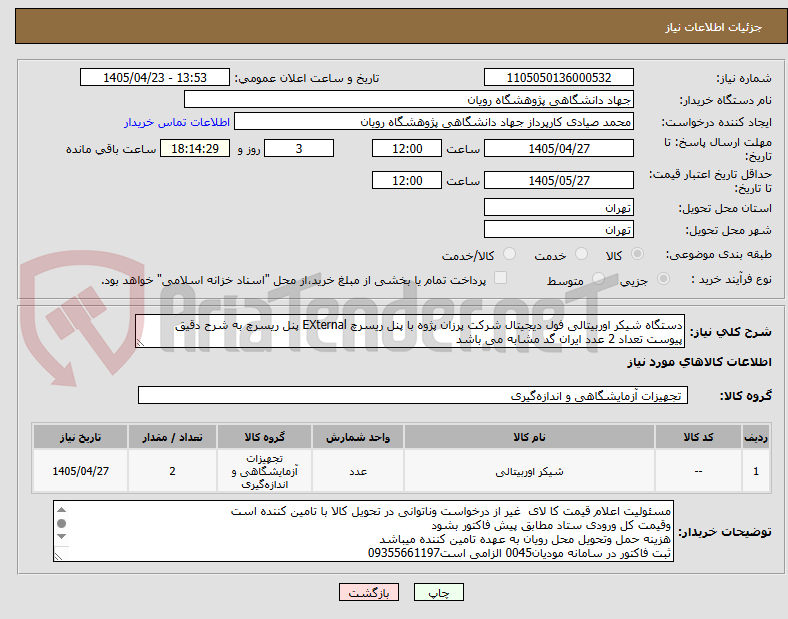Click ردیف column header
This screenshot has width=788, height=619.
click(756, 437)
